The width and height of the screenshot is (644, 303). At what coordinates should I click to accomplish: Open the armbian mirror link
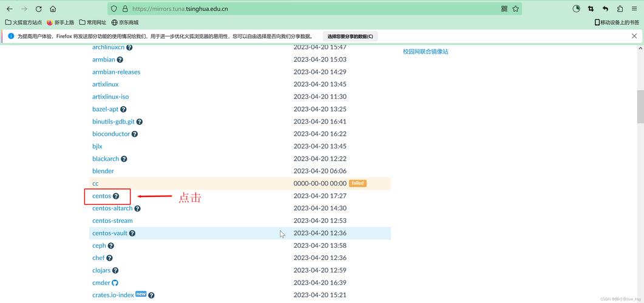click(104, 59)
